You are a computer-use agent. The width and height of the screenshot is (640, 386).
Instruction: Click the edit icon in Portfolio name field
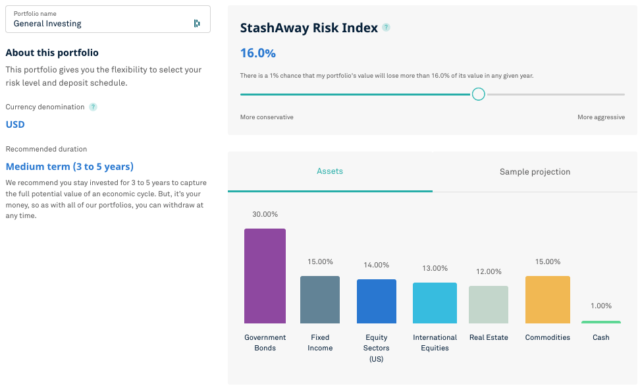tap(197, 23)
